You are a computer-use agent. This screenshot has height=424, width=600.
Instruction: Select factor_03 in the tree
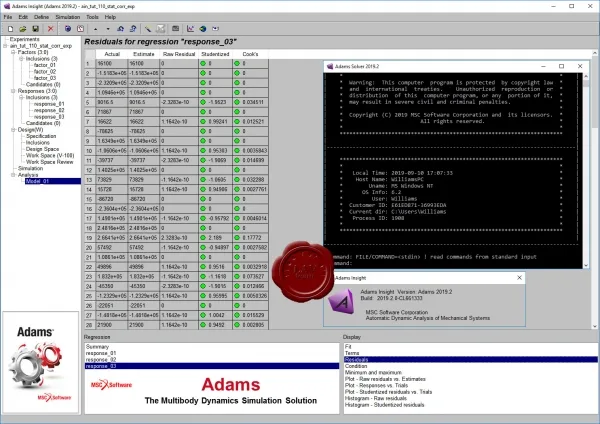point(44,78)
